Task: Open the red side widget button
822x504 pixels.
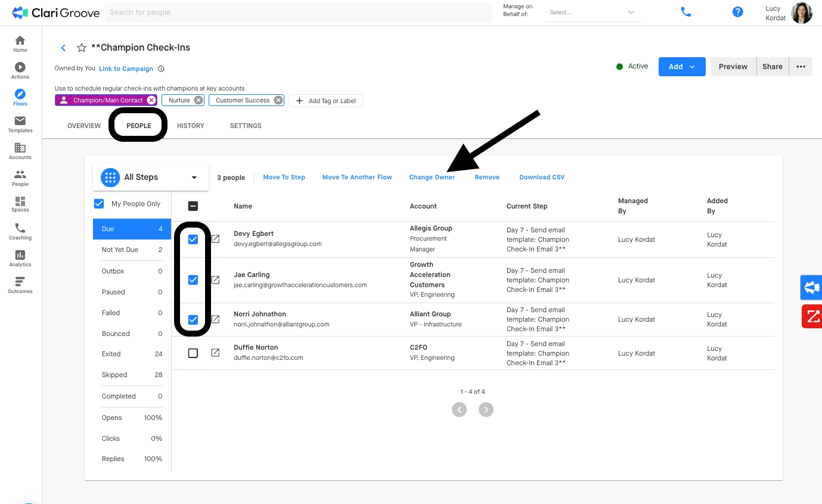Action: click(x=811, y=316)
